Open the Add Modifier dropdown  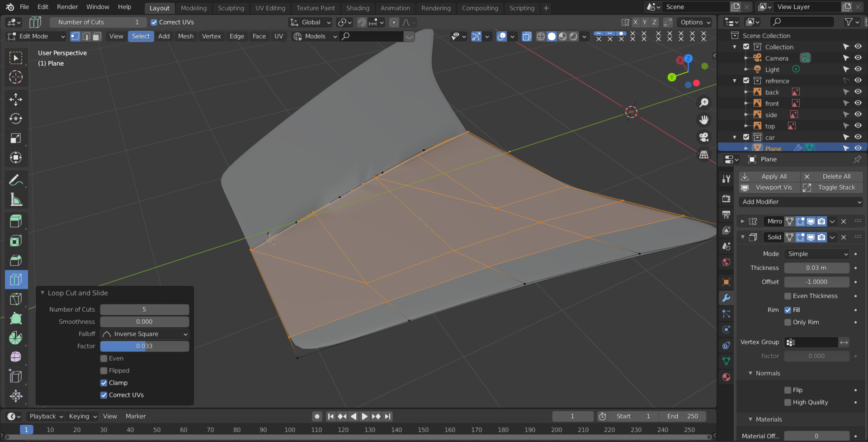(800, 202)
